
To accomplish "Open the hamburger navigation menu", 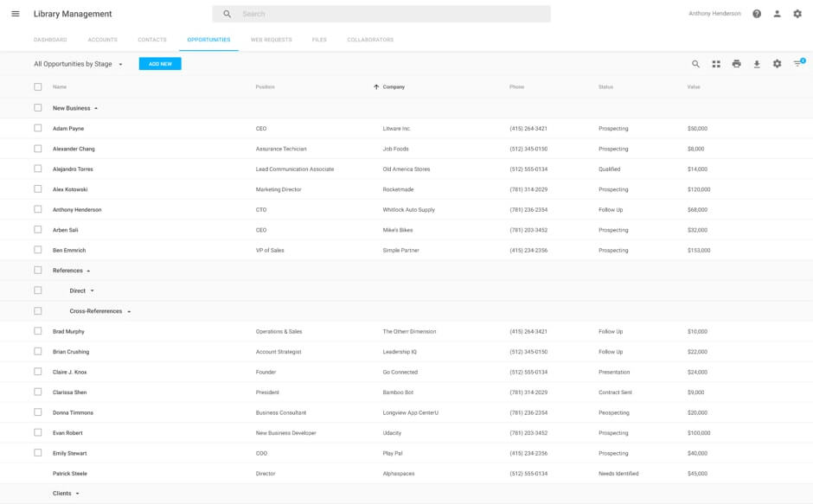I will click(16, 14).
